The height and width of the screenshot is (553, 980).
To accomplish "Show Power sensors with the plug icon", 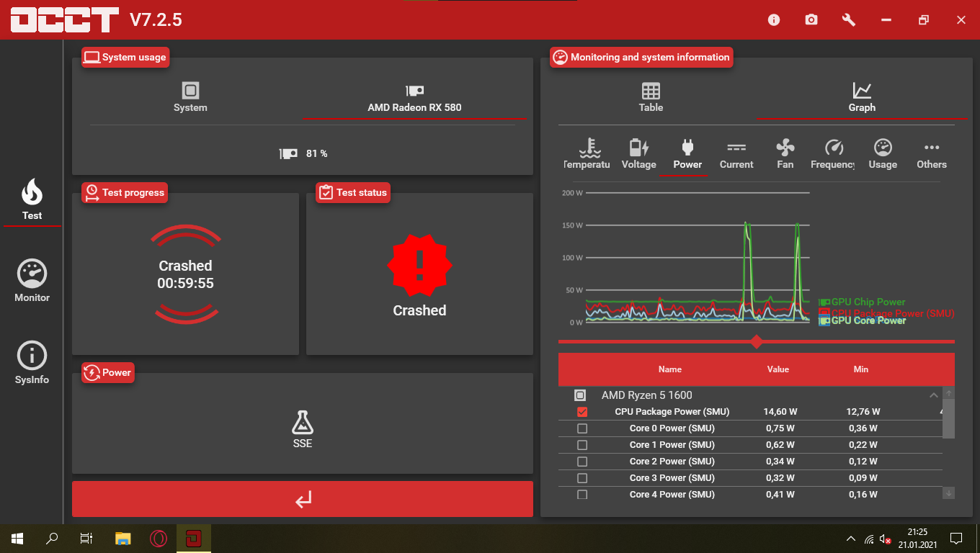I will [687, 148].
